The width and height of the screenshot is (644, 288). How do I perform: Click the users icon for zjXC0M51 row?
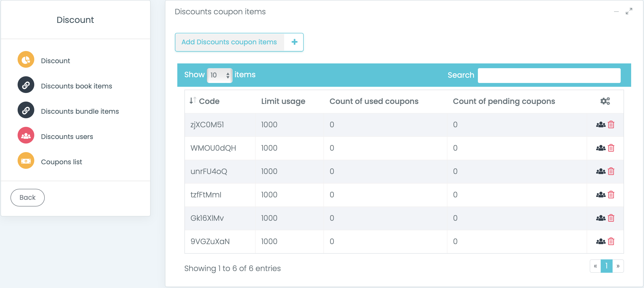[x=600, y=124]
